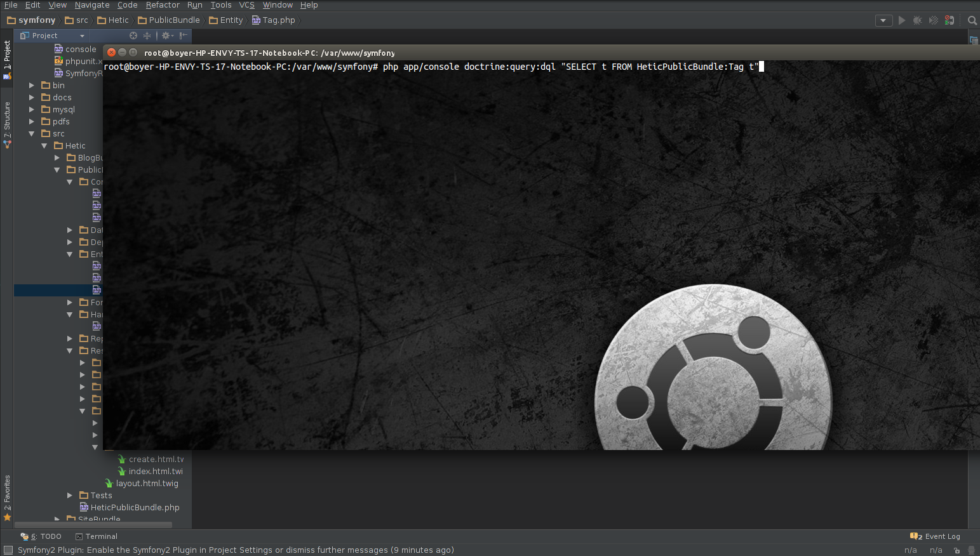
Task: Expand the mysql folder arrow
Action: point(32,109)
